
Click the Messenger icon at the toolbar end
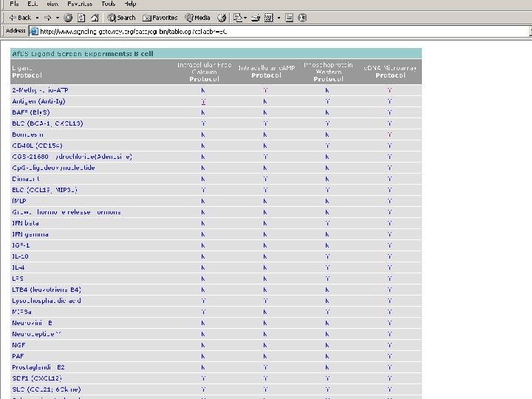click(302, 18)
